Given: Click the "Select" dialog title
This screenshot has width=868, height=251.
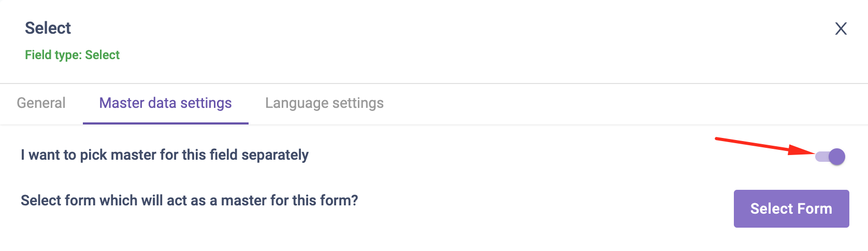Looking at the screenshot, I should (48, 28).
